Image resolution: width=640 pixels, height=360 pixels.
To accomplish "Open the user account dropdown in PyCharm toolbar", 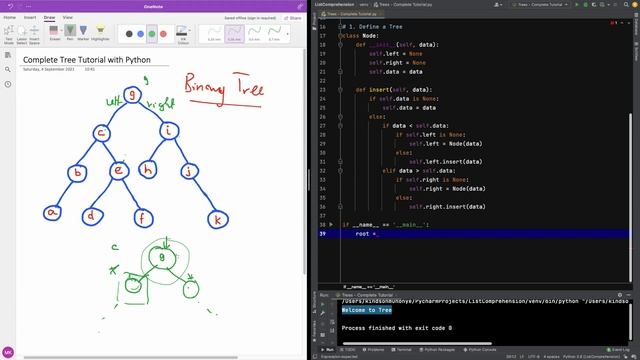I will point(498,4).
